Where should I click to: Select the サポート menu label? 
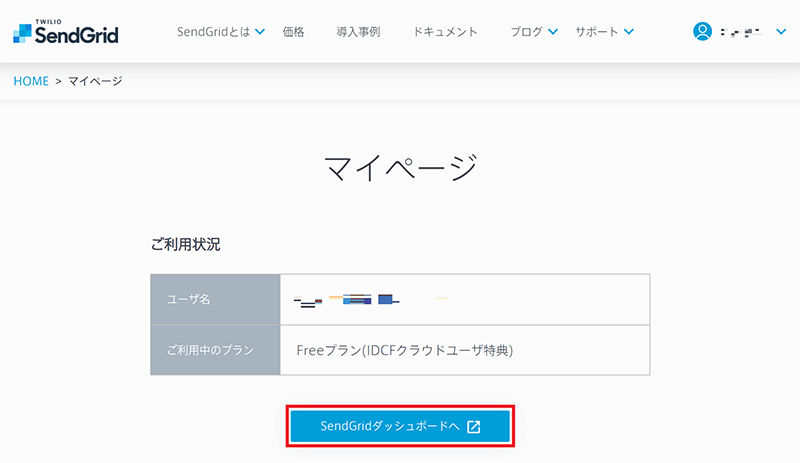point(597,32)
